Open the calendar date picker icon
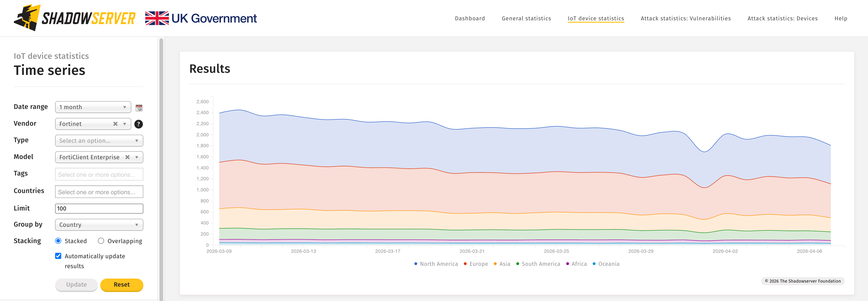Viewport: 868px width, 301px height. (139, 108)
